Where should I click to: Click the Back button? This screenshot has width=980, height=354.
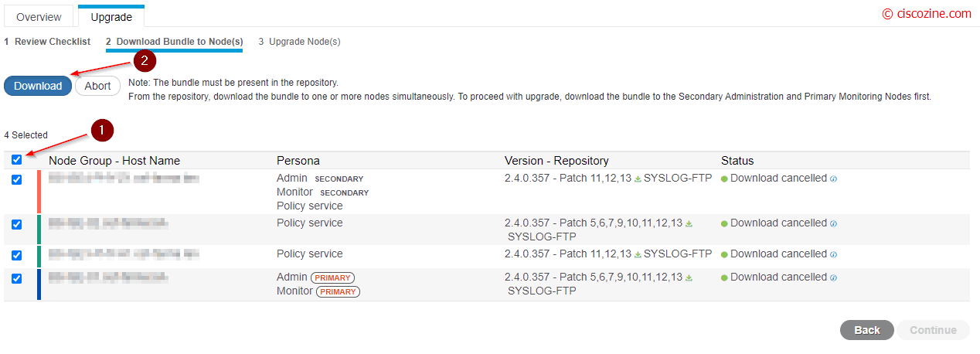point(867,330)
